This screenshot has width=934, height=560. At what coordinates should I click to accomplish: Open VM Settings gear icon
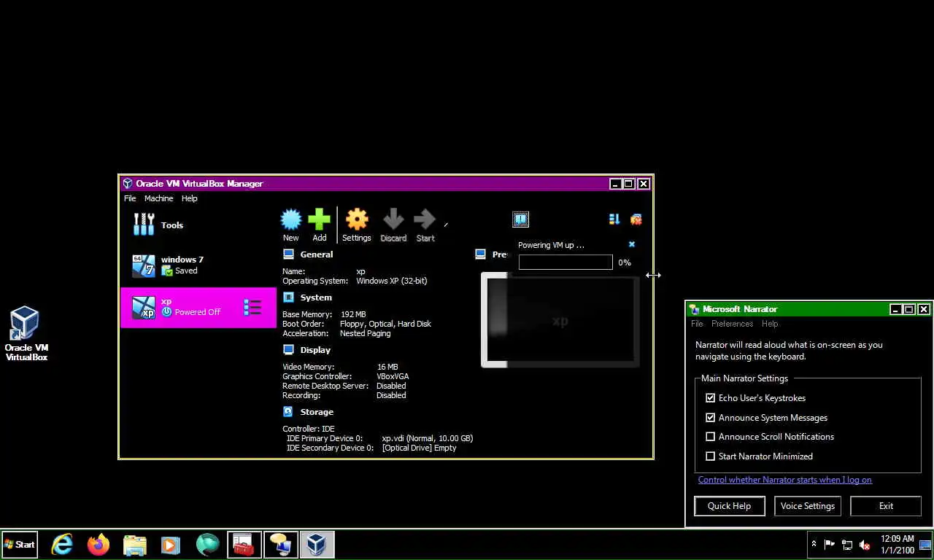click(x=357, y=219)
